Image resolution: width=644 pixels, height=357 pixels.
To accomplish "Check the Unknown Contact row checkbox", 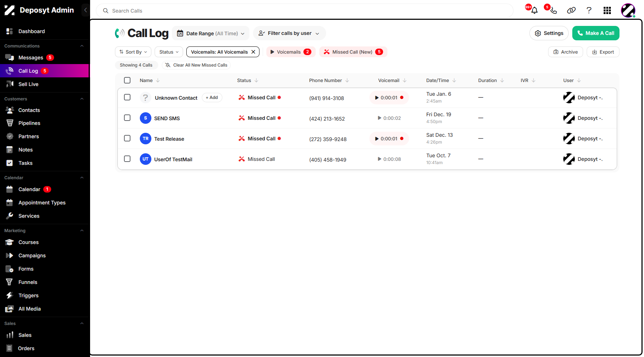I will [127, 97].
